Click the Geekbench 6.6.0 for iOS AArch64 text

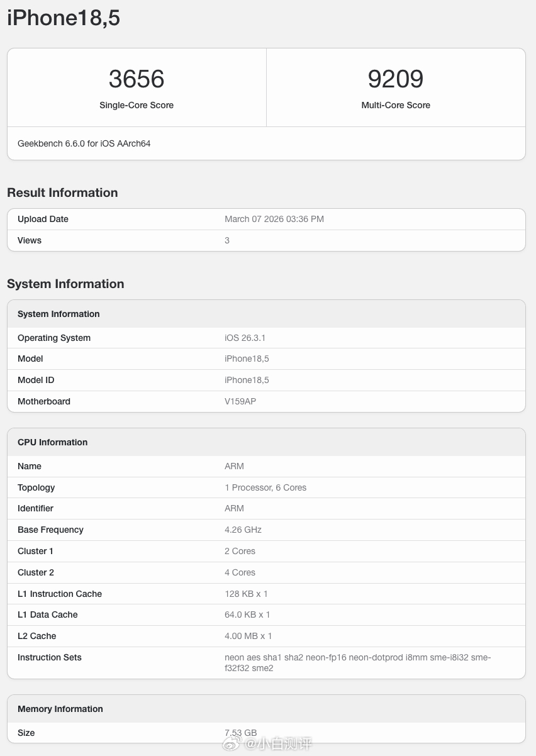point(84,143)
